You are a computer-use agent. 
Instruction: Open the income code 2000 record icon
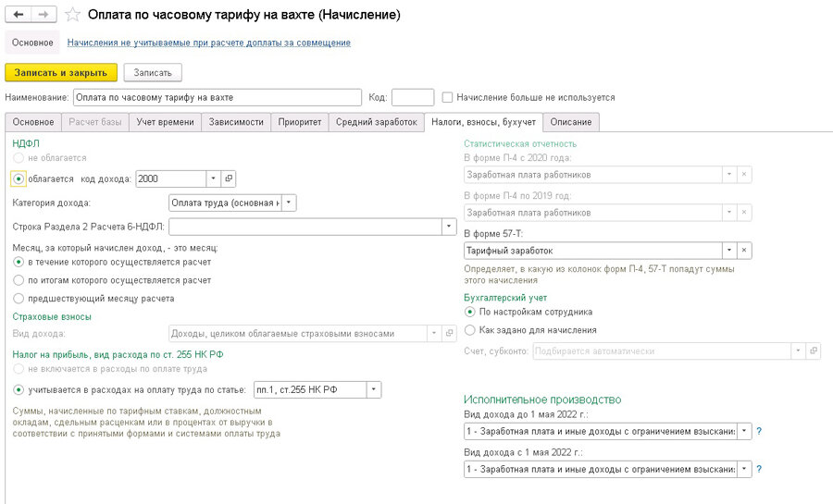229,178
